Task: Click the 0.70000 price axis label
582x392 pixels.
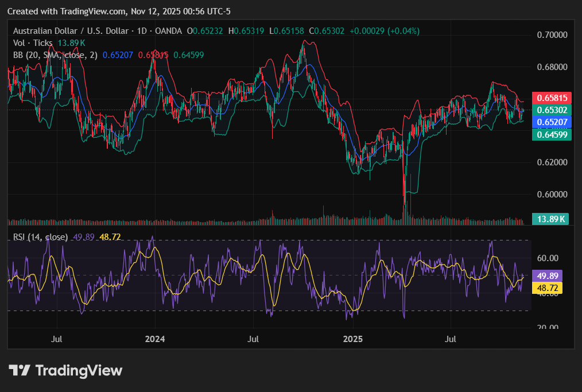Action: (552, 35)
